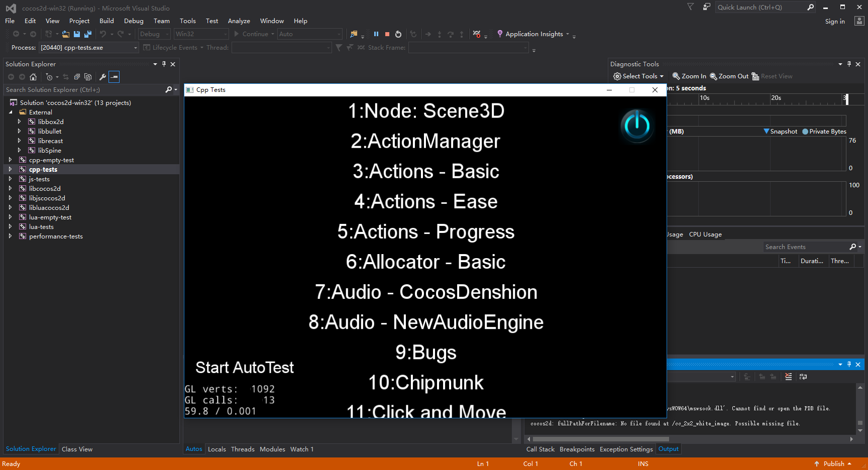Click the Quick Launch search box
The width and height of the screenshot is (868, 470).
[760, 7]
